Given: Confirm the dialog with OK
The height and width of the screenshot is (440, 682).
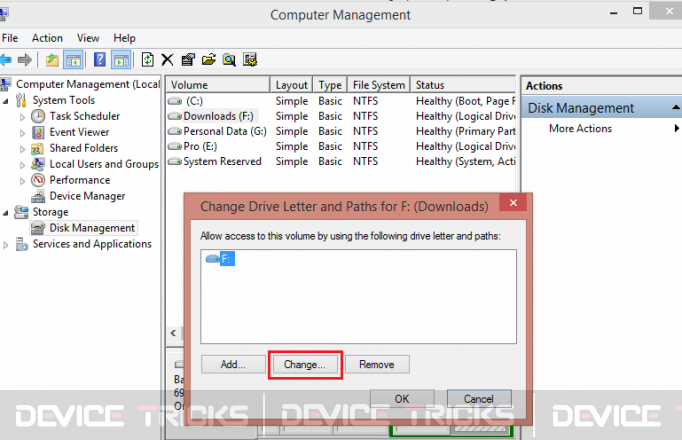Looking at the screenshot, I should point(402,399).
